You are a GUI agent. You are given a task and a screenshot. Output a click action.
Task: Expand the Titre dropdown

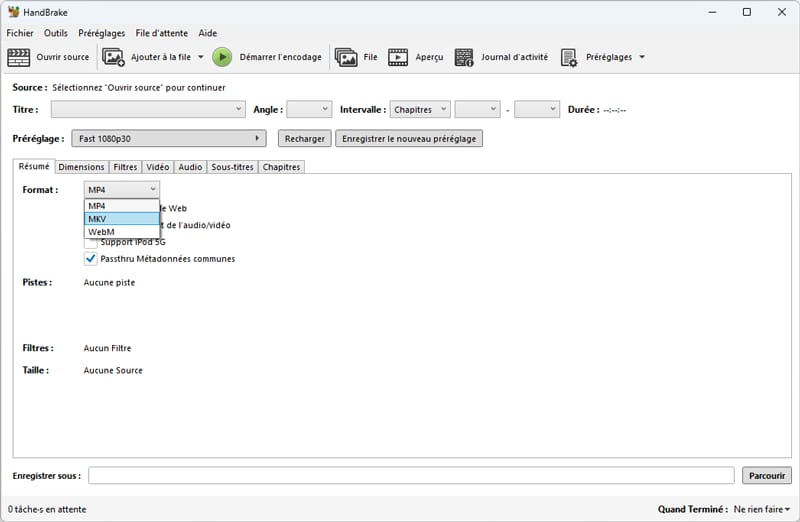[148, 110]
